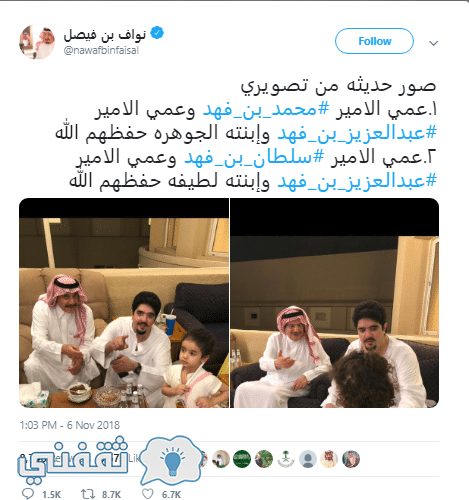Click the retweet arrows icon

pos(88,494)
